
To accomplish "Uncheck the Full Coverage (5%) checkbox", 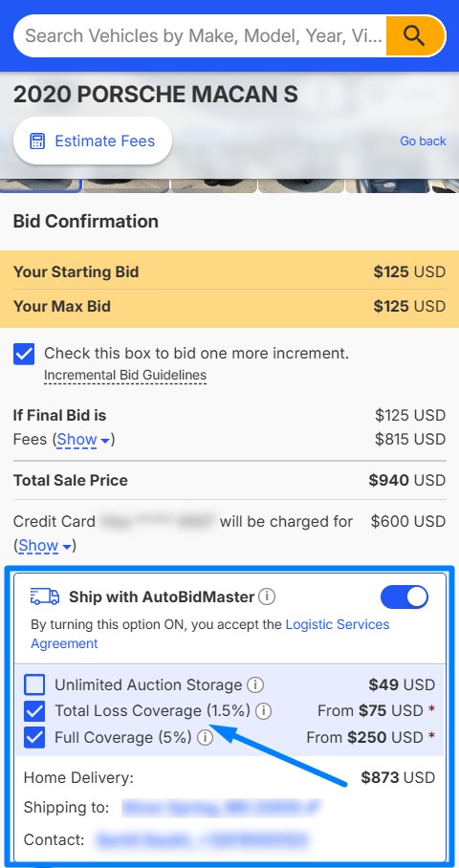I will 34,737.
